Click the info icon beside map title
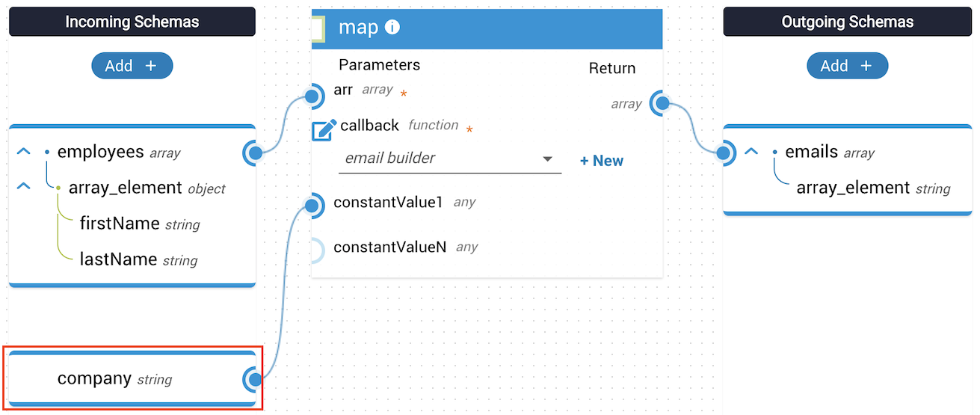 392,28
